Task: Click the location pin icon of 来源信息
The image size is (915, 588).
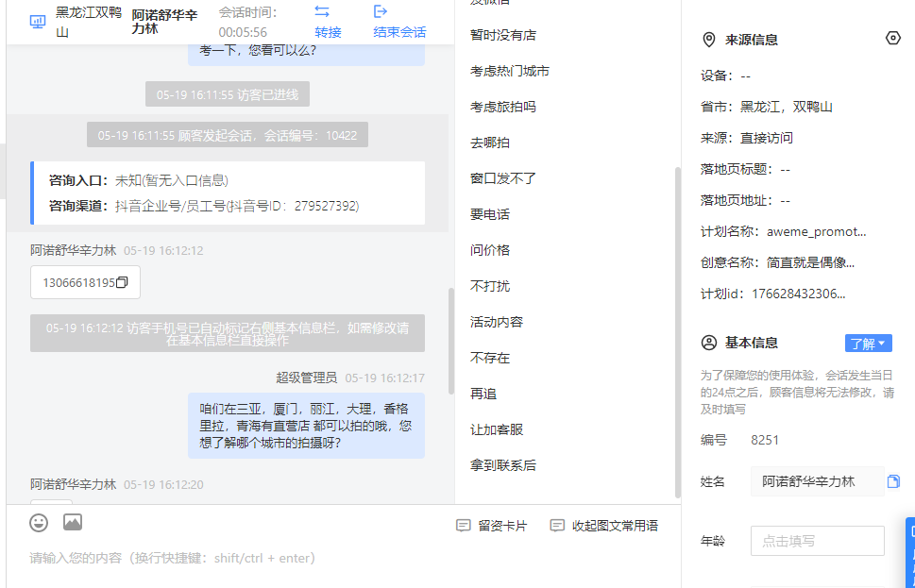Action: (708, 40)
